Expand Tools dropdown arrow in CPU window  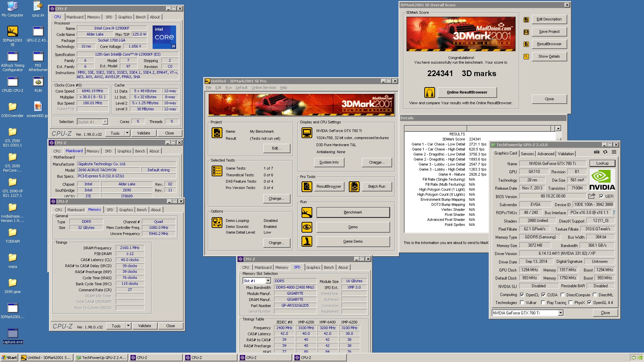(127, 133)
